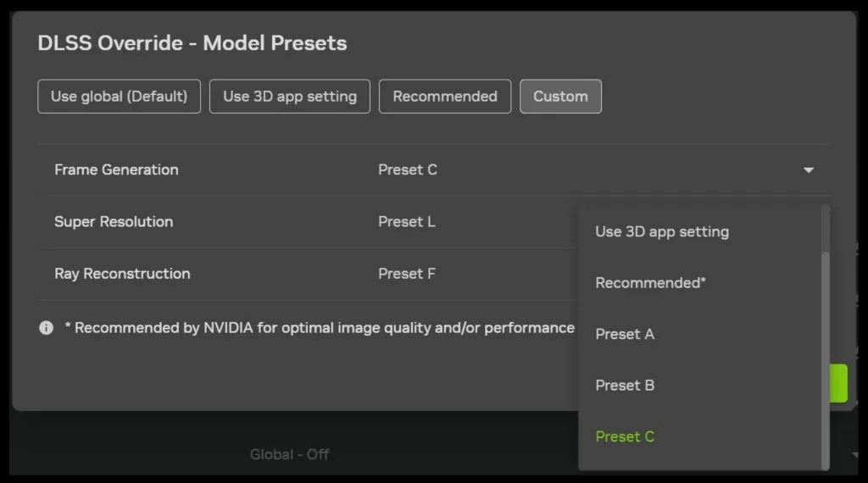Click the green button behind the dropdown

coord(838,383)
